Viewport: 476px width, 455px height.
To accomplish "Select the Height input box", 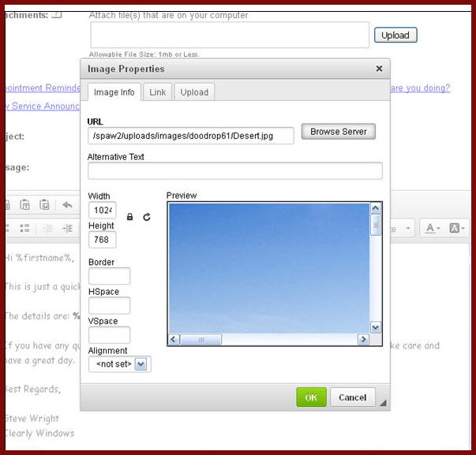I will [103, 240].
